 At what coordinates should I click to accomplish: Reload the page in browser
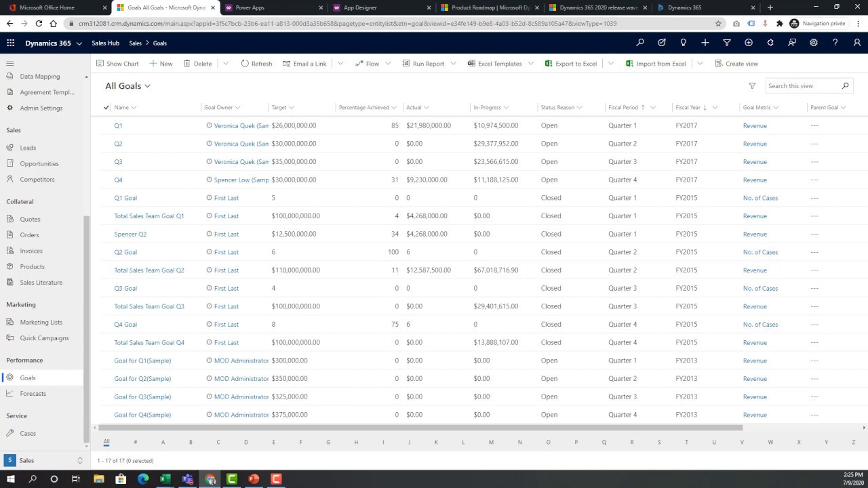(x=39, y=23)
